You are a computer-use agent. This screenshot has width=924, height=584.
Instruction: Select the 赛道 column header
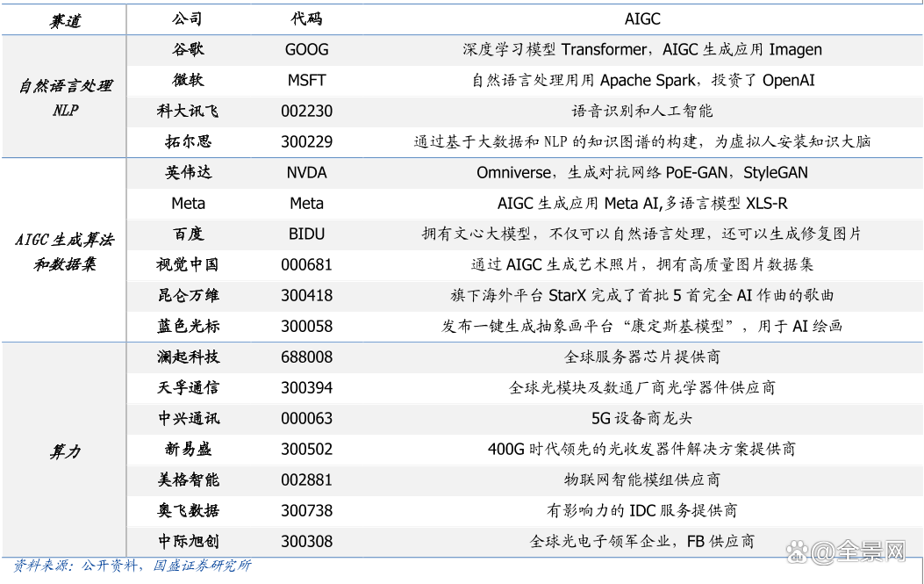click(65, 22)
